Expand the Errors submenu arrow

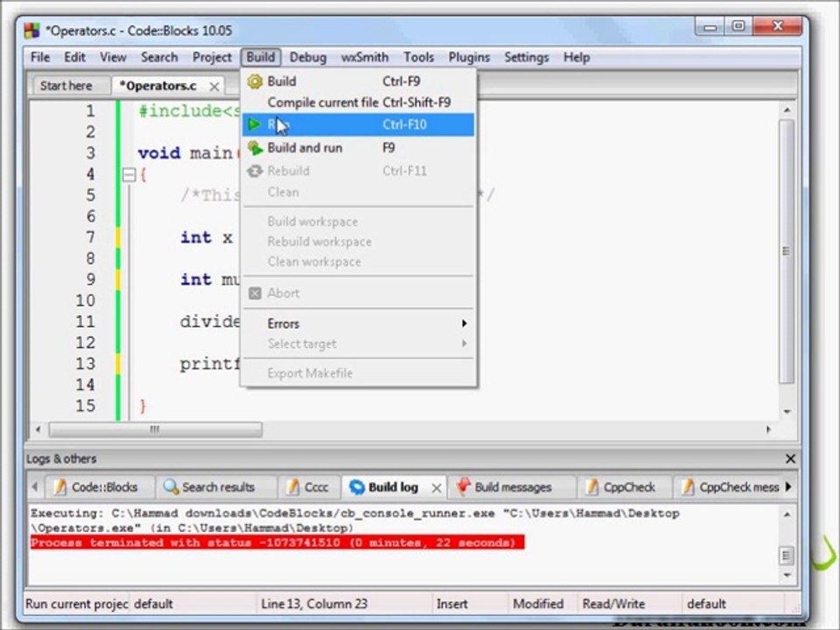(x=464, y=324)
